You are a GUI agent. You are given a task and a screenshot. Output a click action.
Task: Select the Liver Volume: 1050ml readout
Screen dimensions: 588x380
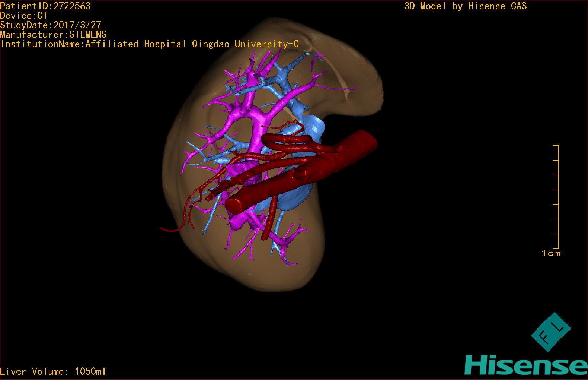tap(53, 371)
